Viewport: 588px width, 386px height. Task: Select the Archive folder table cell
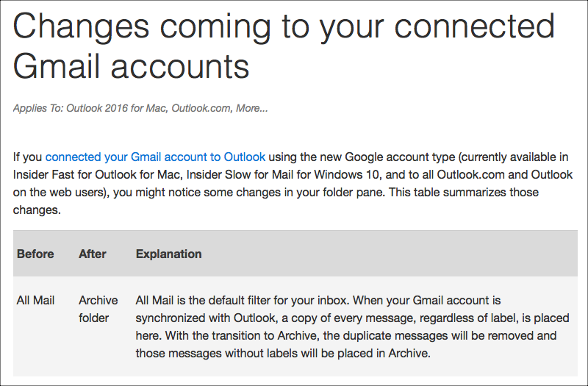click(x=98, y=309)
